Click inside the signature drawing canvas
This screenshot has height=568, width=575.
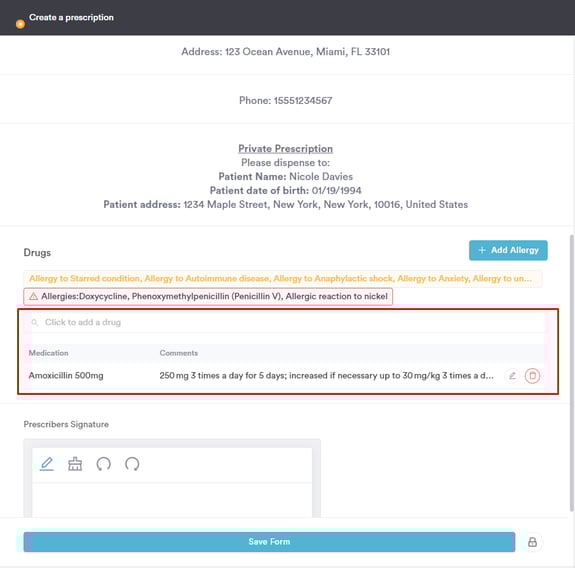172,499
